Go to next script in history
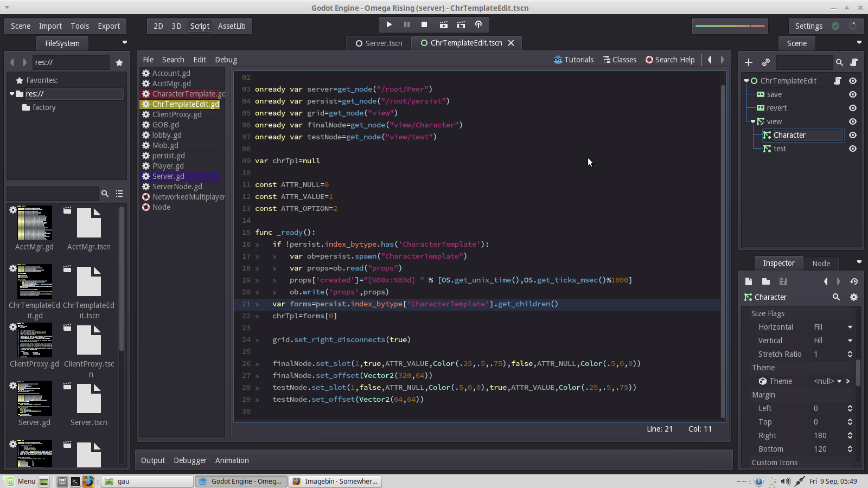The height and width of the screenshot is (488, 868). [723, 60]
